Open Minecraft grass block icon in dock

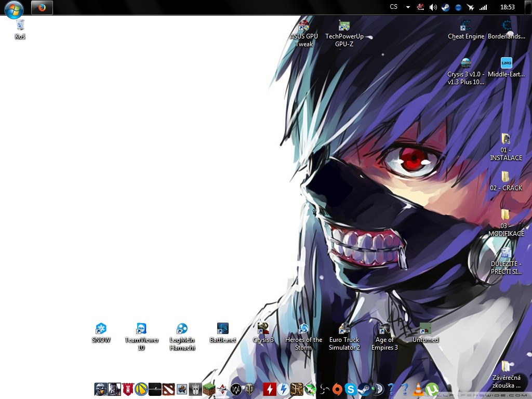pos(209,389)
